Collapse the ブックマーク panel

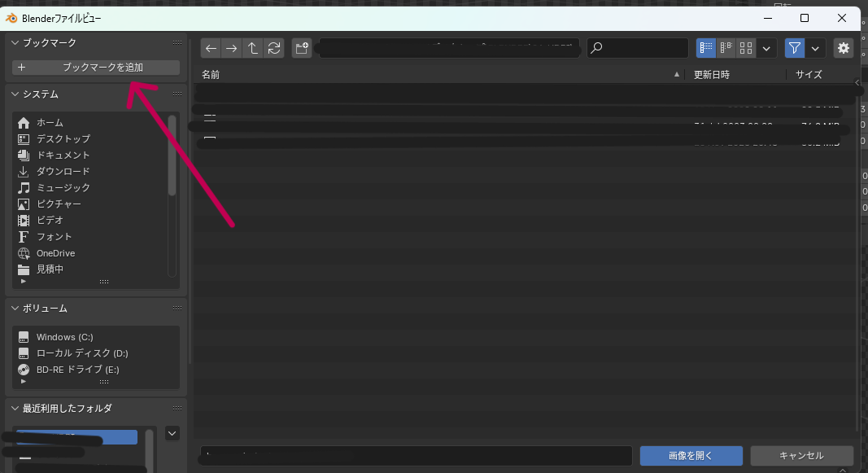(x=15, y=42)
